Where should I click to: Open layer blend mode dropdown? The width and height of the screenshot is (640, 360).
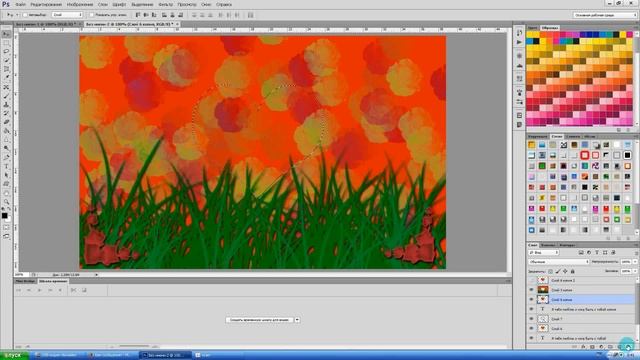click(x=558, y=262)
